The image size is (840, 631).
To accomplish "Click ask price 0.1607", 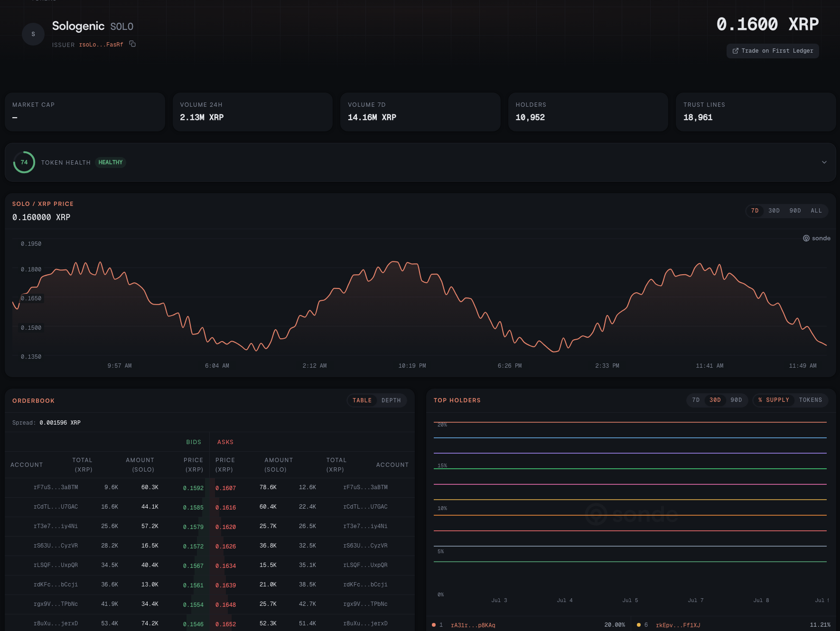I will (x=225, y=488).
